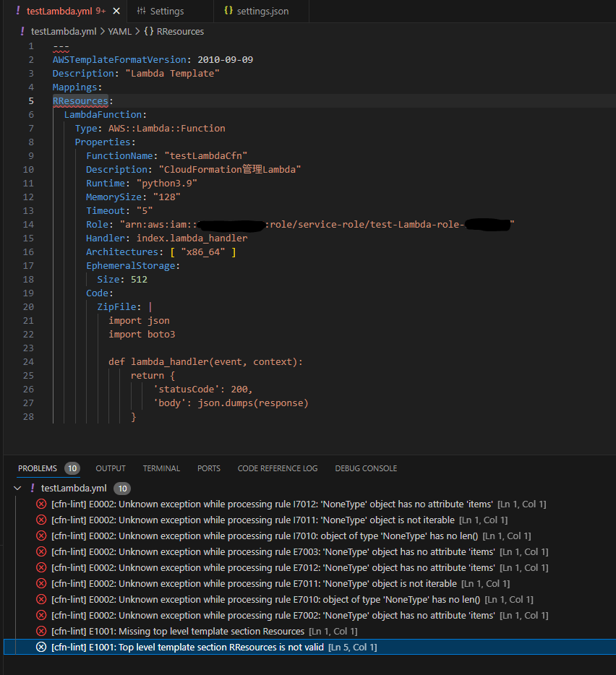Select the I7011 not iterable error

pos(309,520)
